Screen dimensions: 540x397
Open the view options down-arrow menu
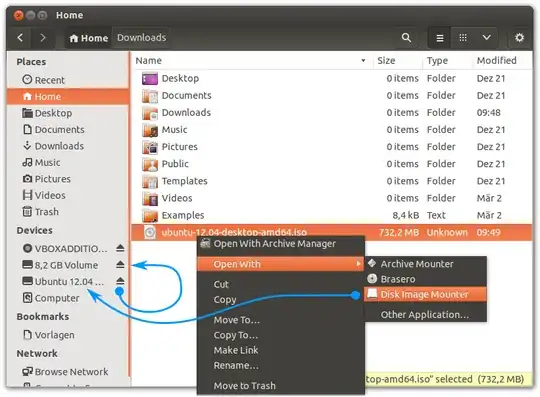(x=486, y=38)
